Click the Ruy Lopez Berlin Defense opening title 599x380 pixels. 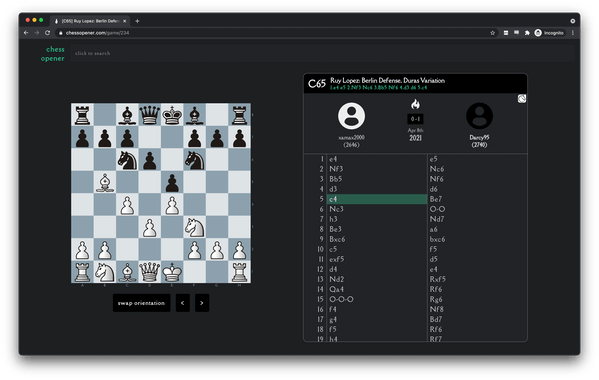click(x=387, y=81)
